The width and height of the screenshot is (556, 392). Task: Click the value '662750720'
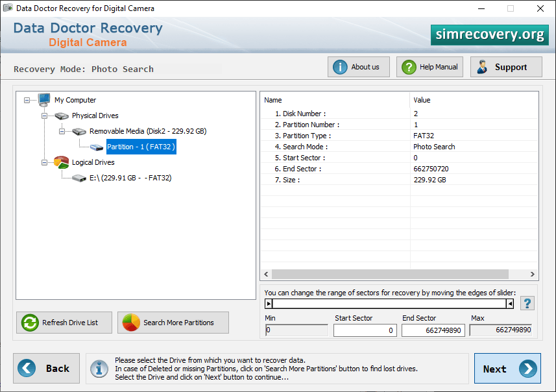coord(431,169)
